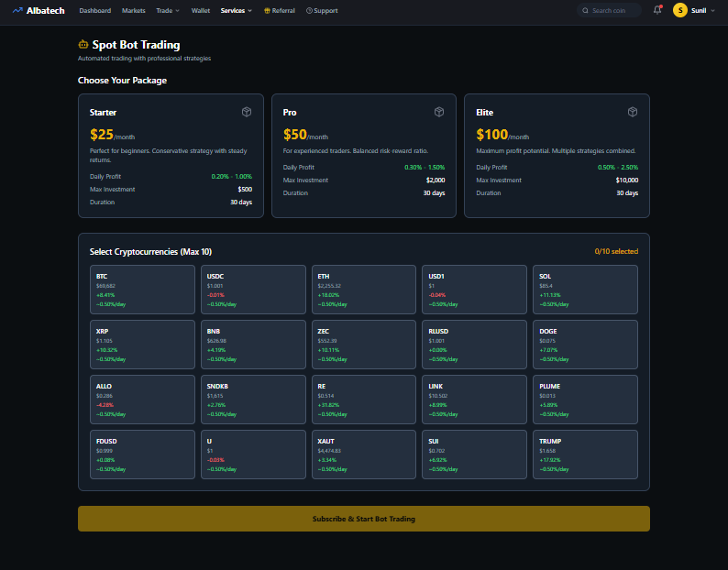Go to Dashboard

95,10
